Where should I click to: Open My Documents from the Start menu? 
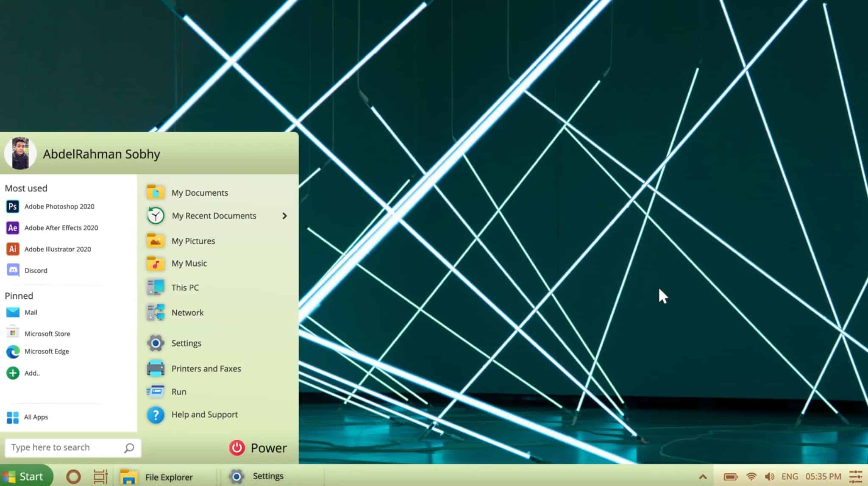point(199,192)
